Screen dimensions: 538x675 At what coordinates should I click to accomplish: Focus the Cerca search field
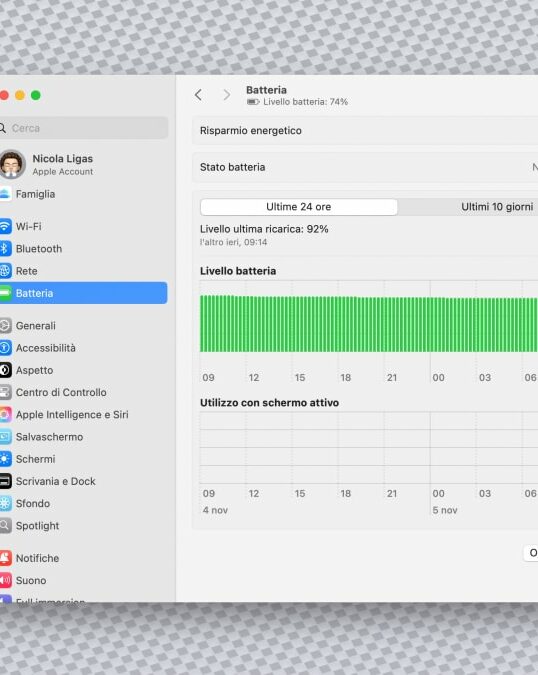point(83,128)
